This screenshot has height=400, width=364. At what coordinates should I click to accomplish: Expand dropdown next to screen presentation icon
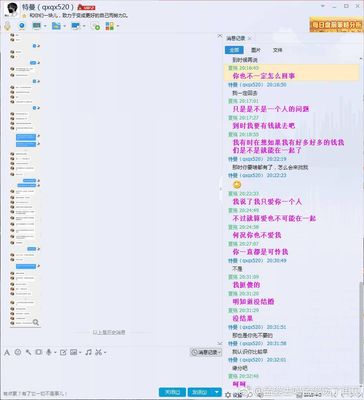pyautogui.click(x=45, y=26)
